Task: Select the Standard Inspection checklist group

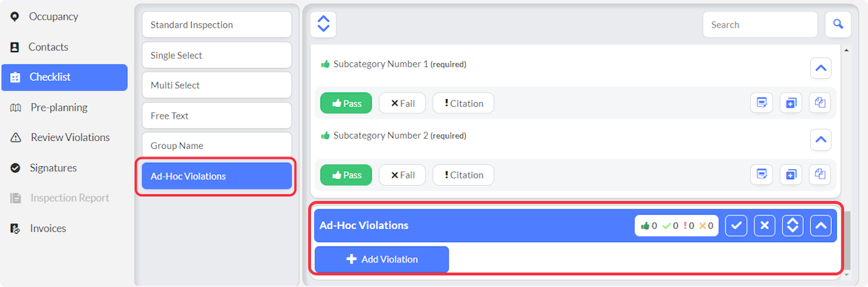Action: [x=217, y=25]
